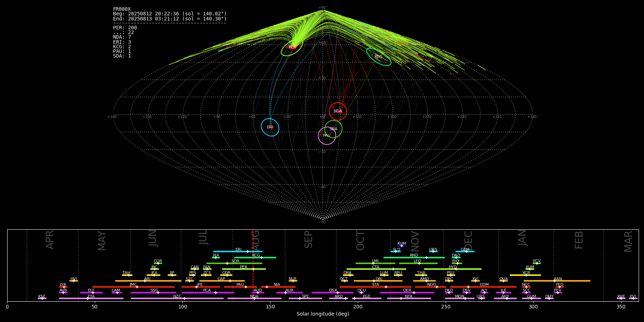Select the green SDA radiant circle on the map
This screenshot has width=644, height=322.
(x=333, y=129)
